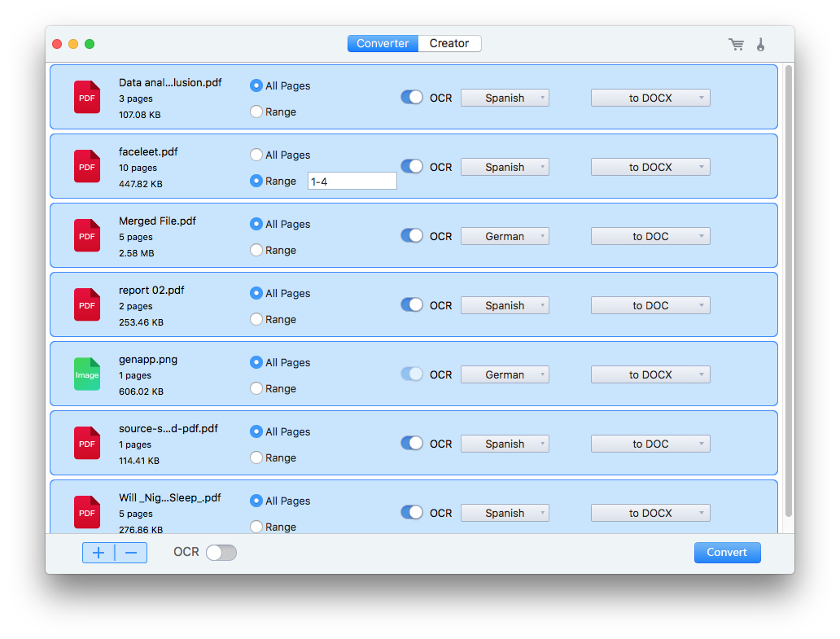The image size is (840, 639).
Task: Open Spanish language dropdown for report 02.pdf
Action: point(505,305)
